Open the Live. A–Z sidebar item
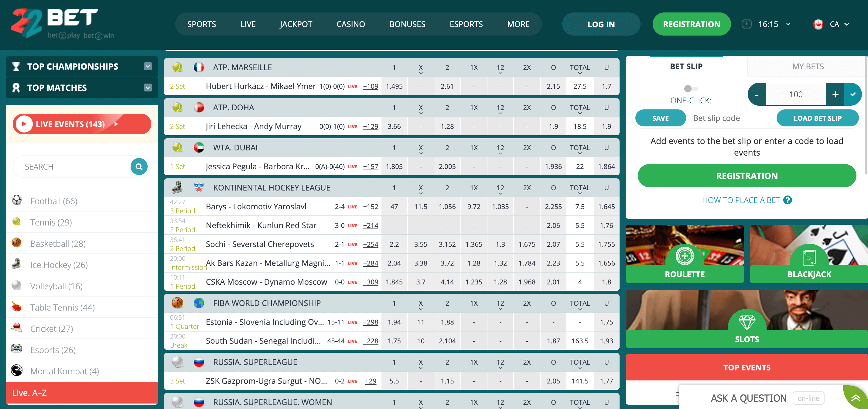Screen dimensions: 868x409 tap(82, 393)
